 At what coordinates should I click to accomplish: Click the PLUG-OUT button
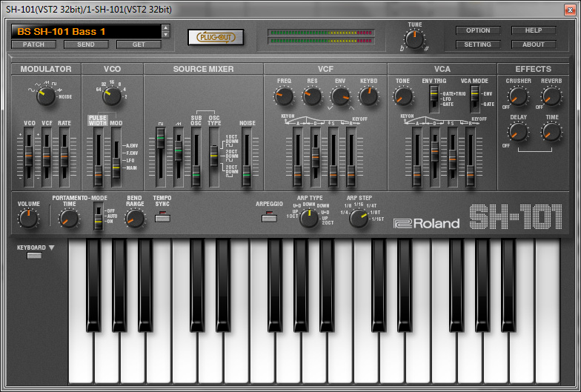click(x=215, y=37)
